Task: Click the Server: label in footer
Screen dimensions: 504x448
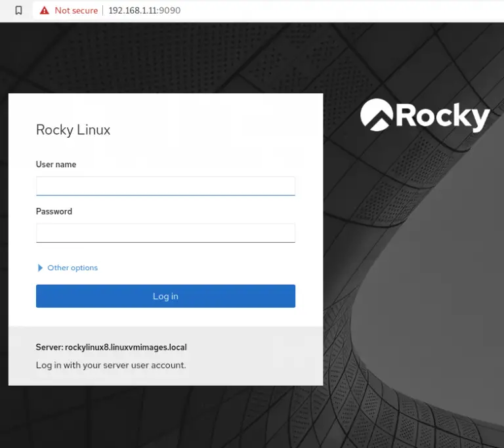Action: 49,347
